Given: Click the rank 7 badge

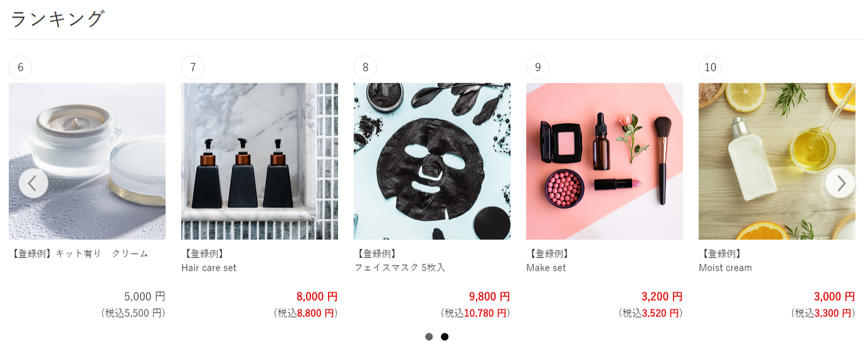Looking at the screenshot, I should tap(193, 67).
